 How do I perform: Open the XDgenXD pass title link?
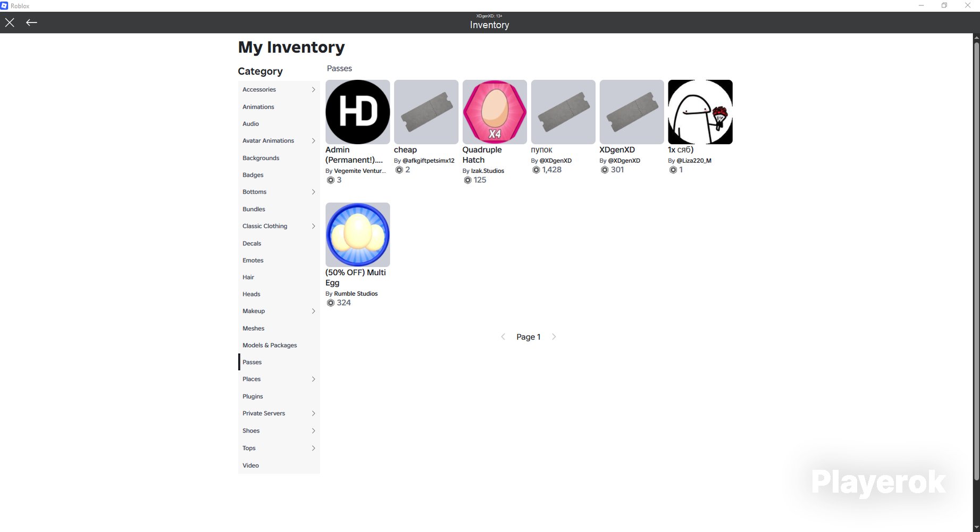pyautogui.click(x=617, y=150)
